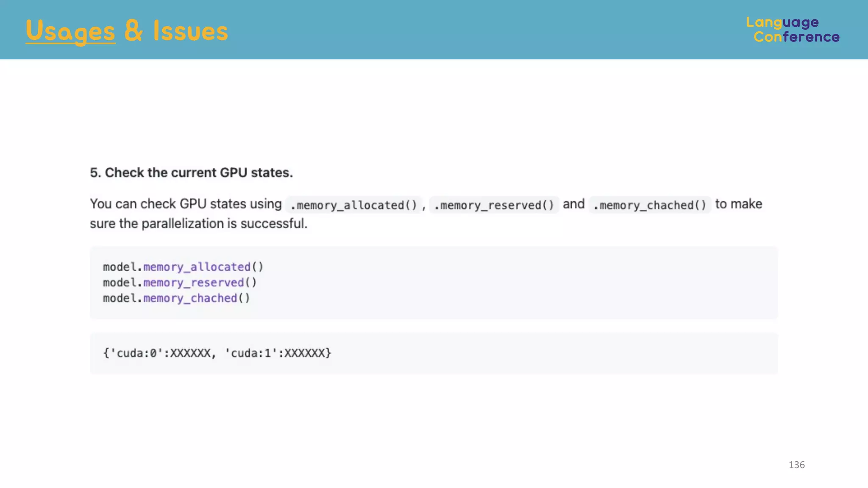Click inline code .memory_chached()

click(650, 205)
